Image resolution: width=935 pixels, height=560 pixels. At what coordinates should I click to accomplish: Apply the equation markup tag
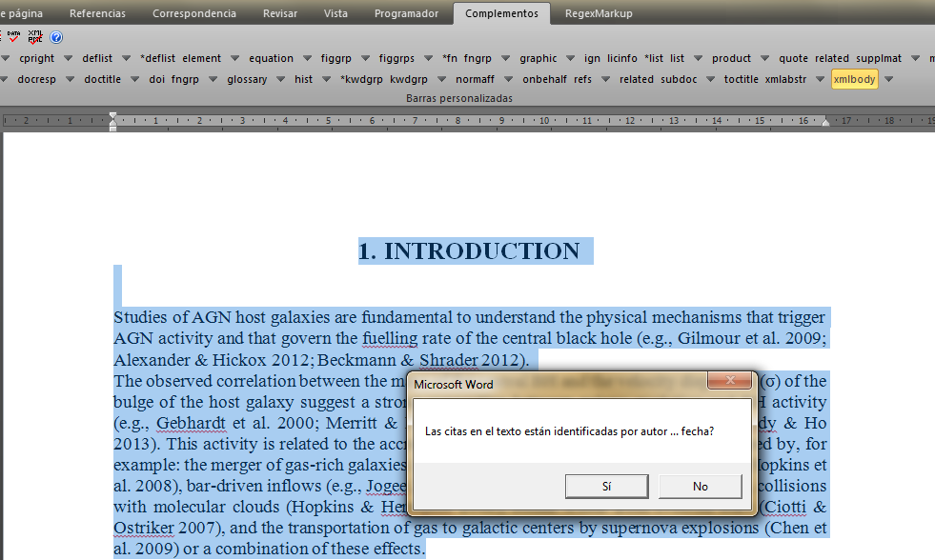272,58
